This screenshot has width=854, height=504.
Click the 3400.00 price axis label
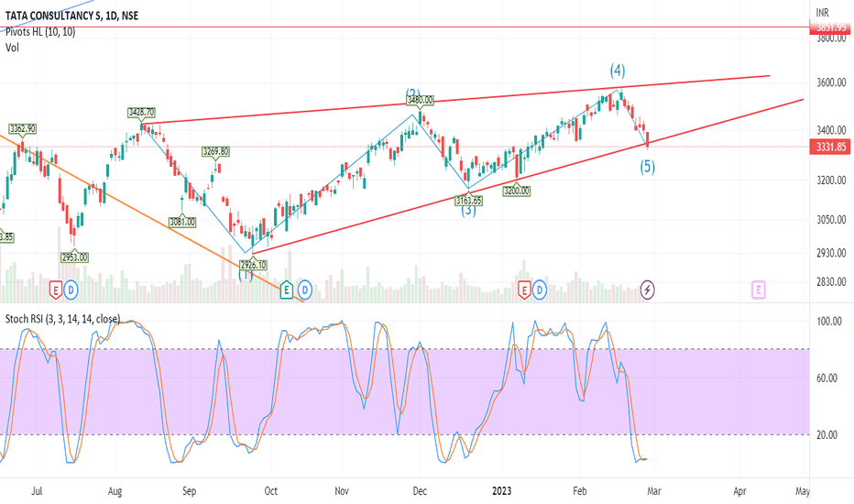(x=832, y=130)
